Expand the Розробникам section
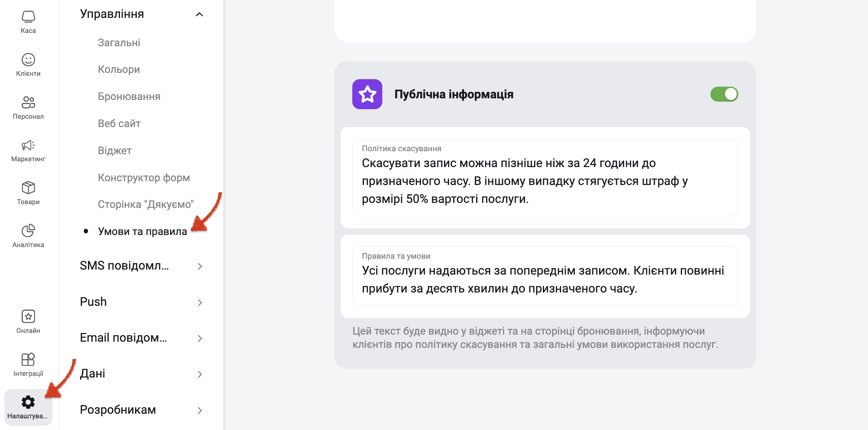The height and width of the screenshot is (430, 868). (x=141, y=410)
